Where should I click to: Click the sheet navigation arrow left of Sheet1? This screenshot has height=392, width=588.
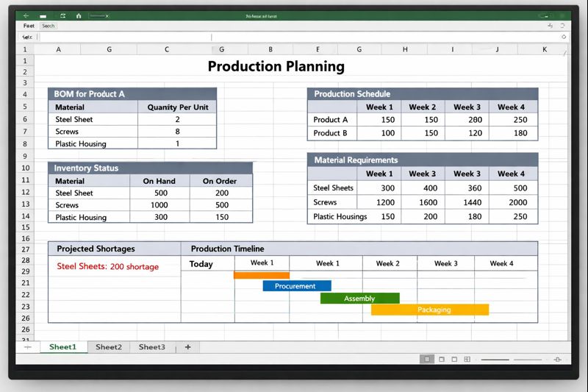[27, 347]
